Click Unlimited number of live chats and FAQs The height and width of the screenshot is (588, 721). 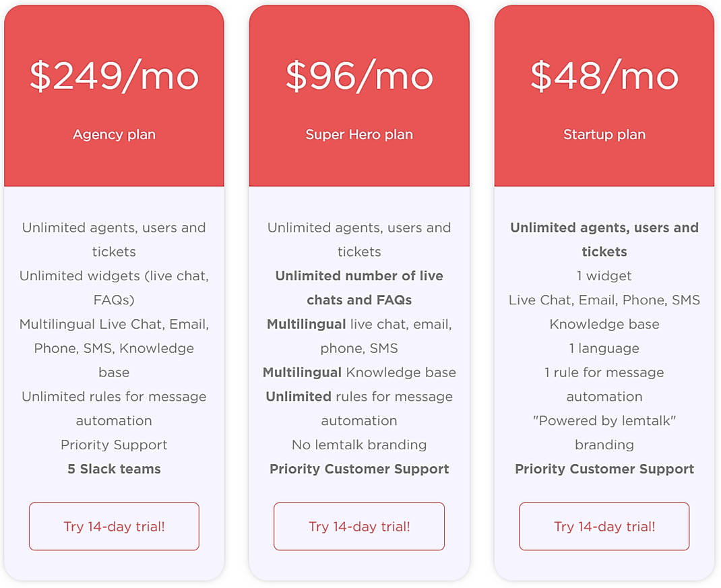358,288
